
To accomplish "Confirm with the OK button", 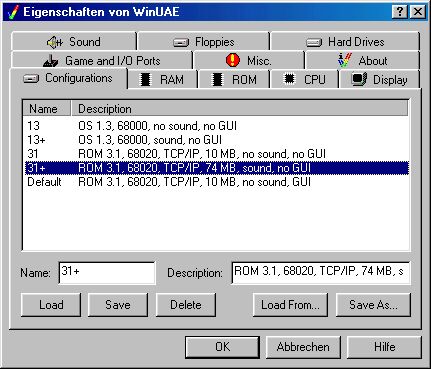I will point(222,347).
